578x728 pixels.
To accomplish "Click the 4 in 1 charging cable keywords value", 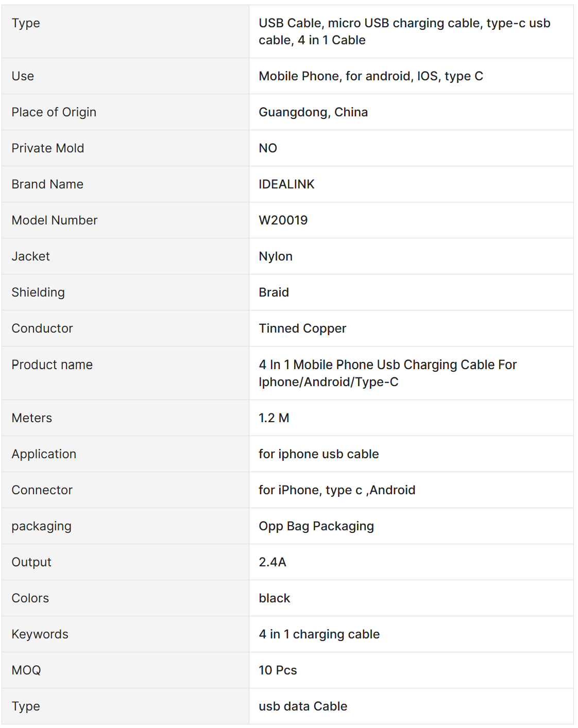I will 319,634.
